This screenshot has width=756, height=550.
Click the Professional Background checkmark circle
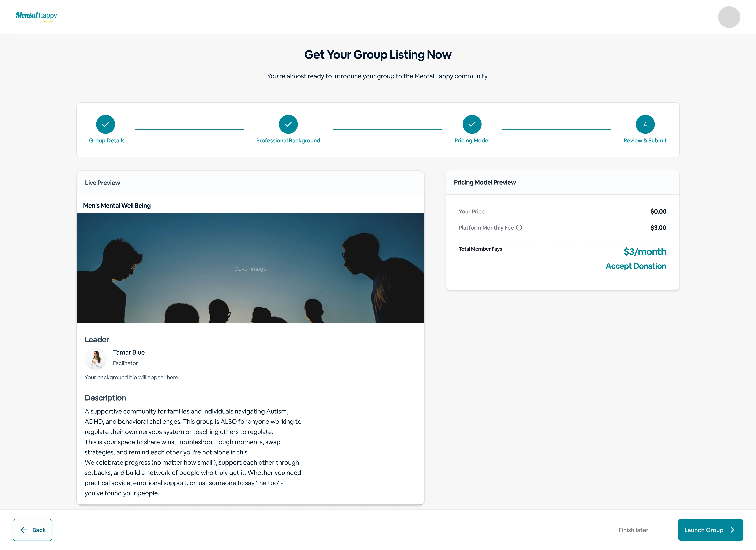pyautogui.click(x=288, y=124)
